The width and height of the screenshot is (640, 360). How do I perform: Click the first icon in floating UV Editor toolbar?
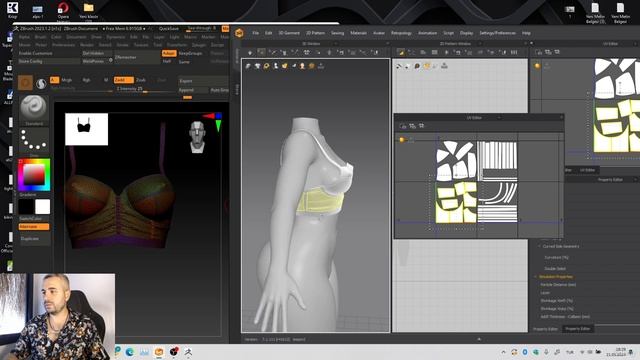pos(403,126)
